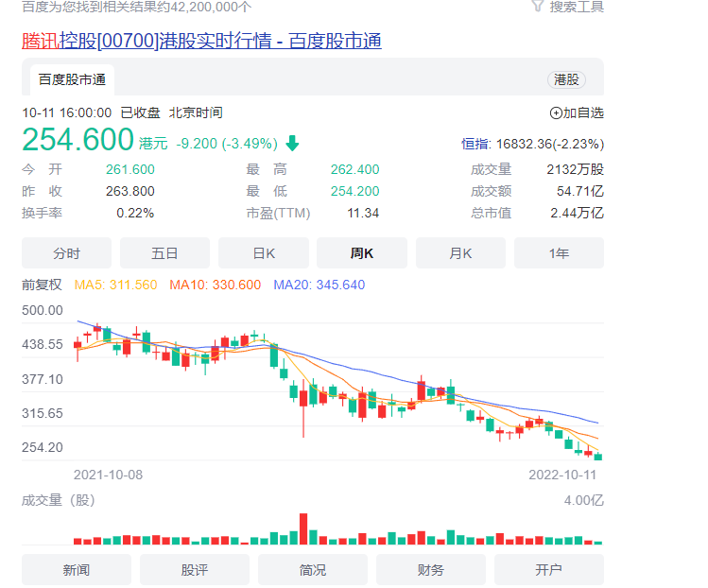Click the 今开 value 261.600
The width and height of the screenshot is (708, 588).
coord(130,169)
